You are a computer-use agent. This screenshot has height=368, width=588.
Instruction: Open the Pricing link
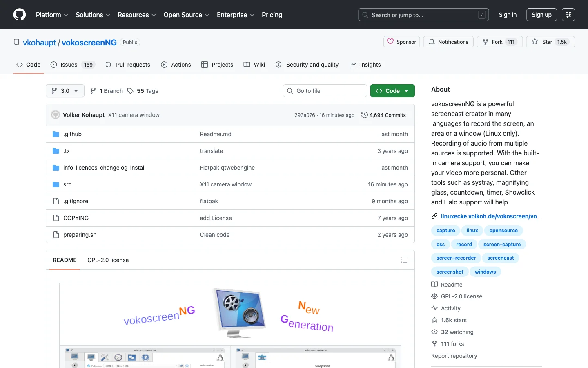272,15
